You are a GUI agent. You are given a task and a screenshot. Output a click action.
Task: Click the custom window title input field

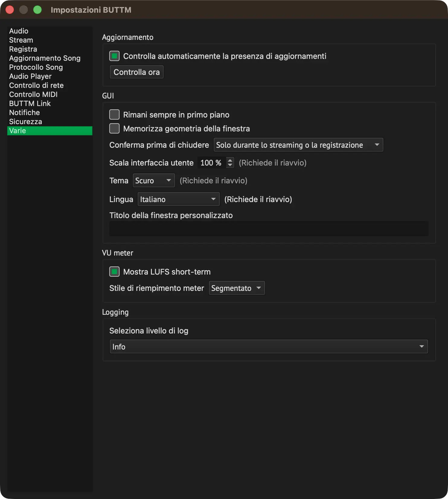[269, 229]
